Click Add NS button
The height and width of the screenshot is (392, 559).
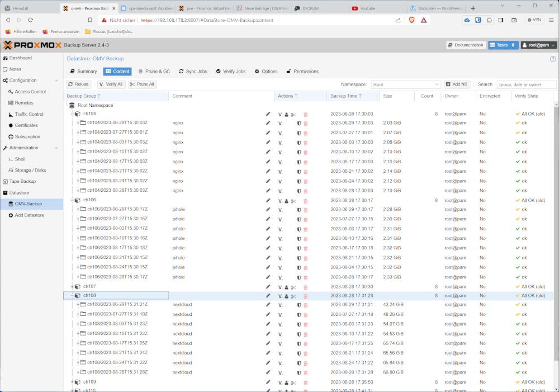click(457, 84)
